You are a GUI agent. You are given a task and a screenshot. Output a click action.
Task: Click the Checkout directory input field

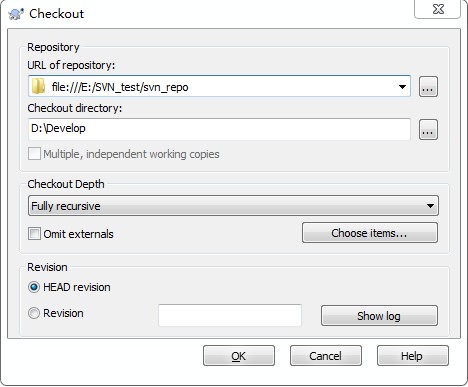219,129
